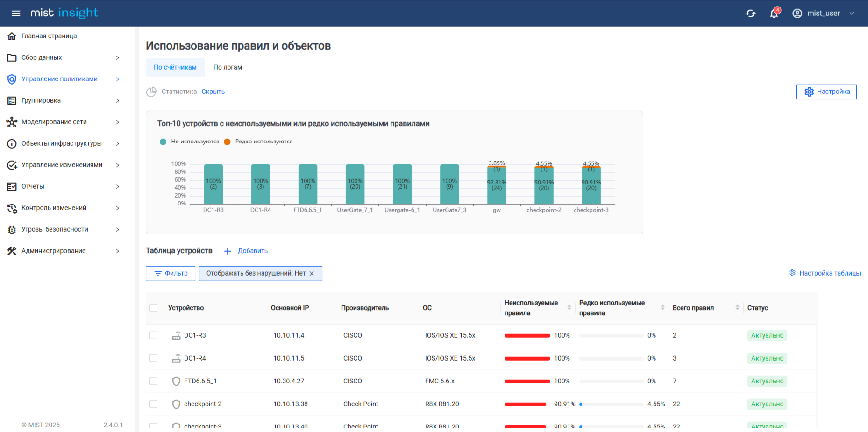Remove the Отображать без нарушений filter chip
Viewport: 868px width, 432px height.
[x=312, y=274]
